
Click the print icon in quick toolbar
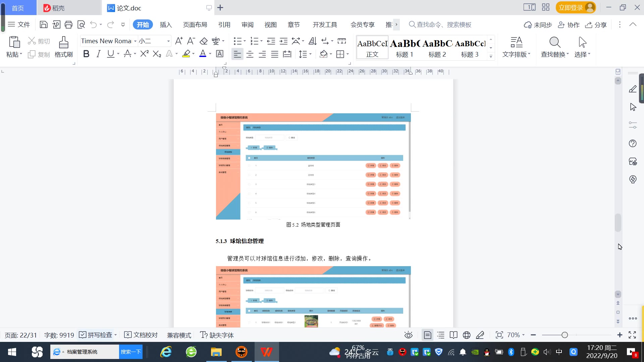click(68, 24)
